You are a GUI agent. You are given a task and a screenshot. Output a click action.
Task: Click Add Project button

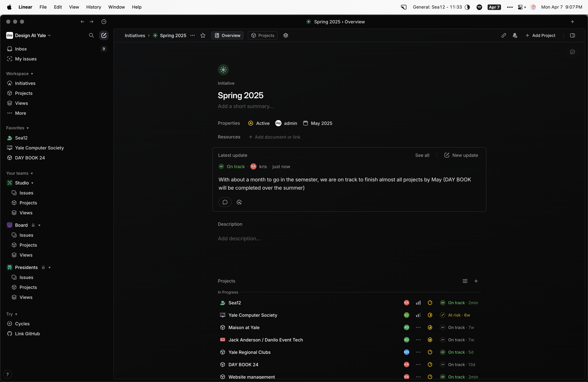pyautogui.click(x=541, y=35)
